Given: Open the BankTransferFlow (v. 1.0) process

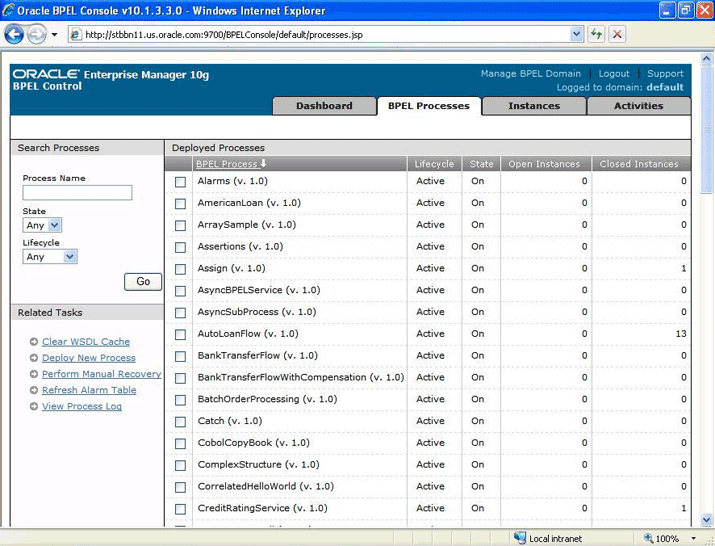Looking at the screenshot, I should pyautogui.click(x=257, y=355).
